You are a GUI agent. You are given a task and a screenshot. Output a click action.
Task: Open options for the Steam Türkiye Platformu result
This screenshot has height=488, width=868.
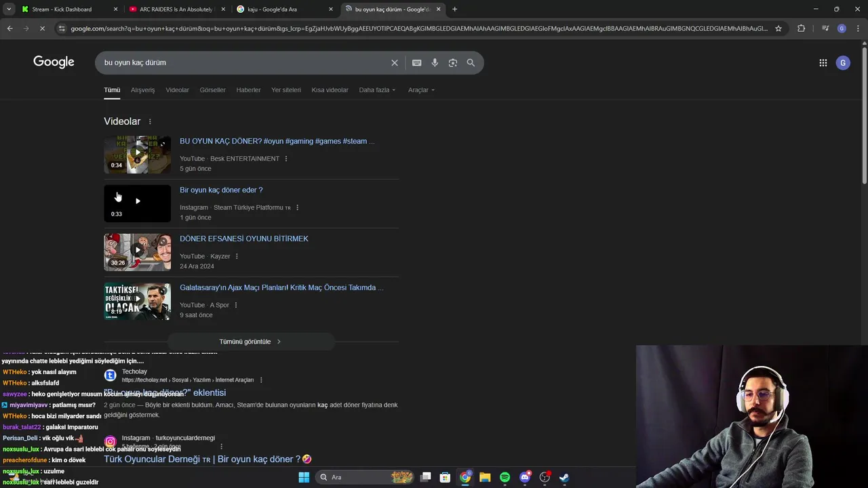[297, 207]
